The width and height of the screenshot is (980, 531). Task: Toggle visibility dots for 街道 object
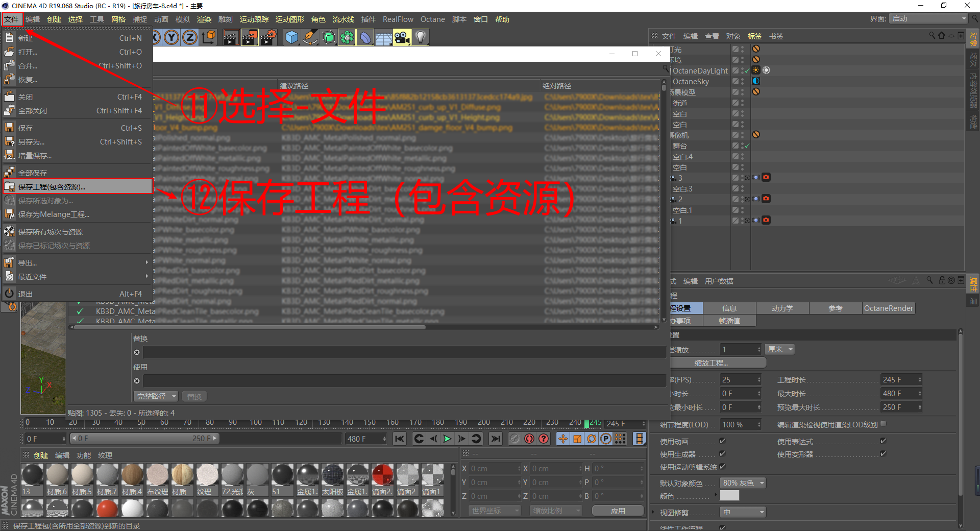[x=742, y=103]
